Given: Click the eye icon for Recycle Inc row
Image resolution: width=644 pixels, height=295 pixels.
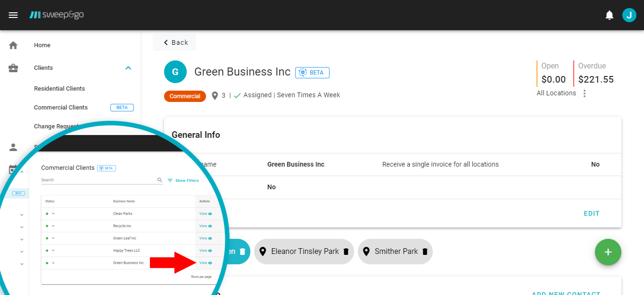Looking at the screenshot, I should point(210,226).
